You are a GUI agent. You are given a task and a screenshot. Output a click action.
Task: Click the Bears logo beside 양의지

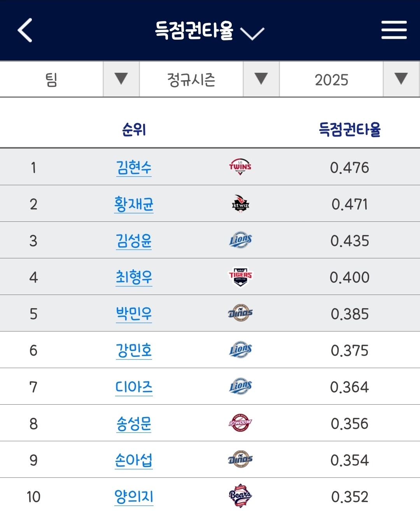click(x=240, y=496)
